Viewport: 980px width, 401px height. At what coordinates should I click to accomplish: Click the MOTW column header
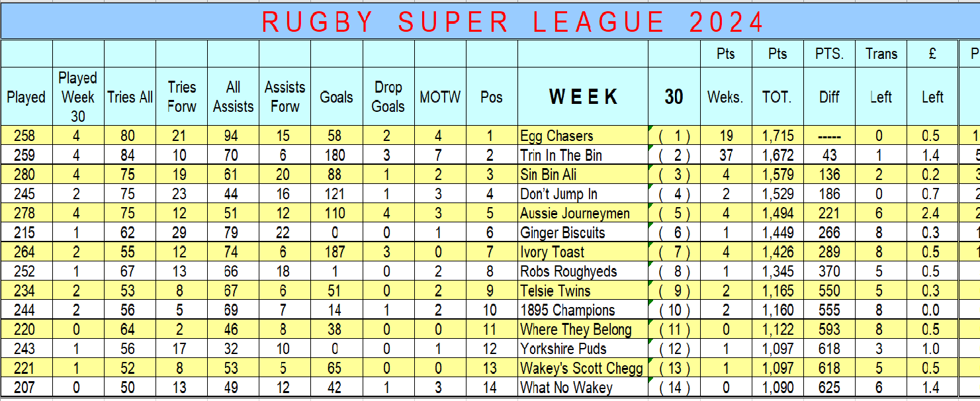[440, 97]
